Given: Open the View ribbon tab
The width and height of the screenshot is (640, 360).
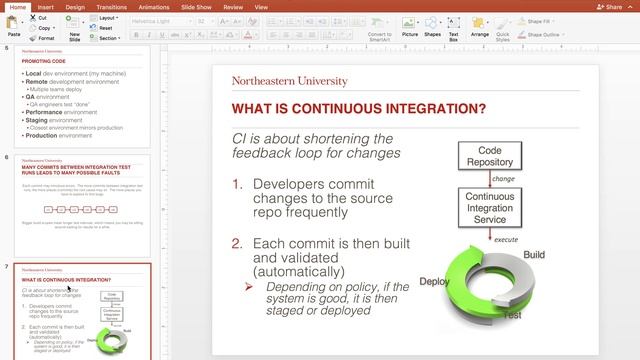Looking at the screenshot, I should pyautogui.click(x=261, y=7).
